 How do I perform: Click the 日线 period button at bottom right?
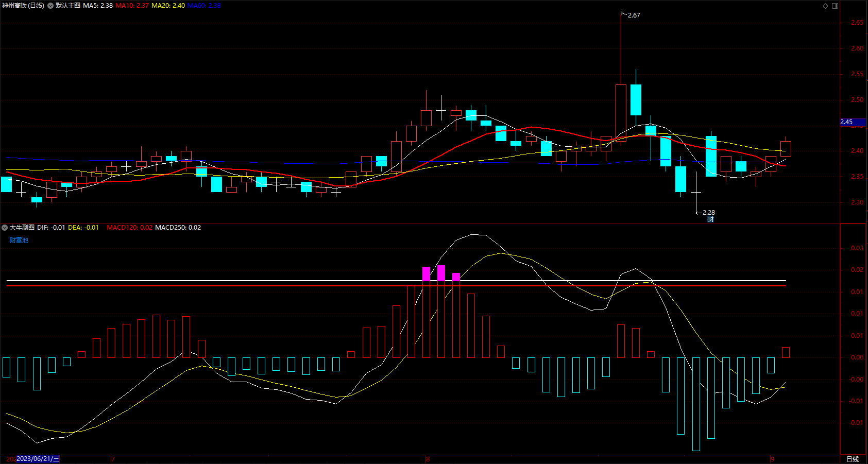853,459
